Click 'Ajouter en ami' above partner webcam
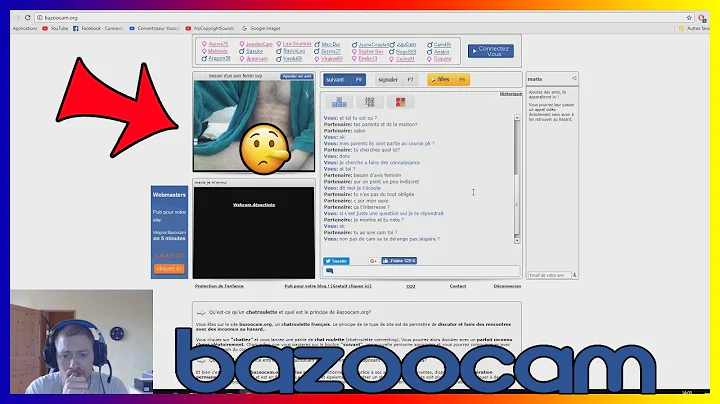This screenshot has height=404, width=720. pos(297,76)
